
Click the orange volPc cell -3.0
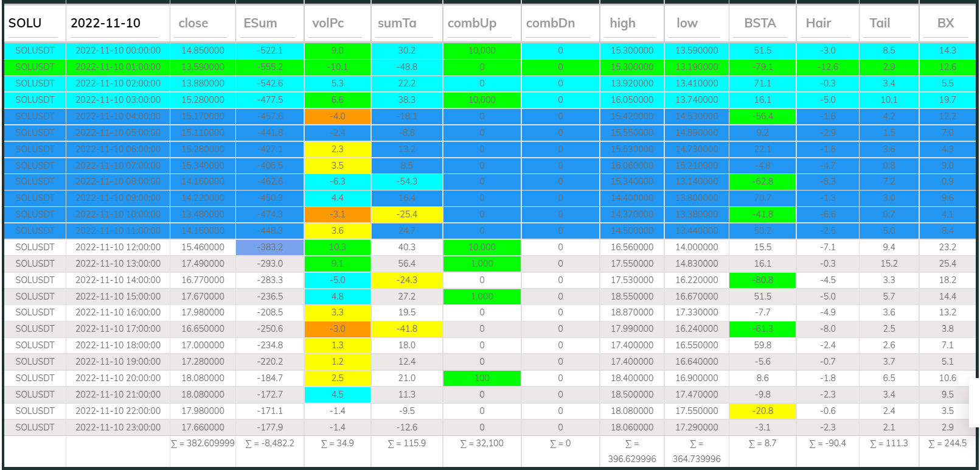pos(338,329)
